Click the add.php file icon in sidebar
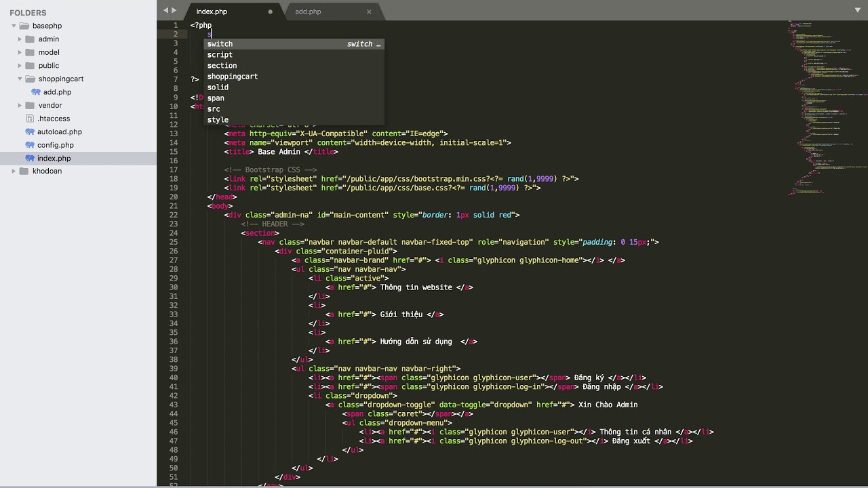Screen dimensions: 868x488 click(36, 92)
